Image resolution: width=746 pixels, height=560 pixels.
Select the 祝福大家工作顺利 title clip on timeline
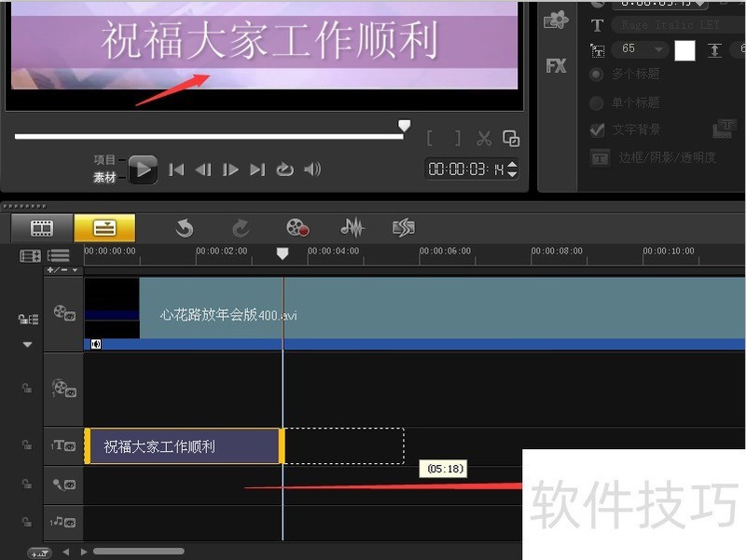coord(182,446)
